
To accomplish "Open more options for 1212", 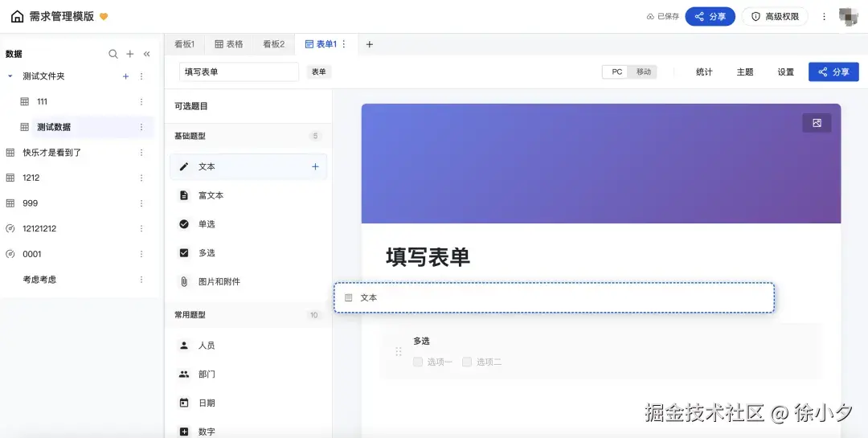I will [x=141, y=178].
